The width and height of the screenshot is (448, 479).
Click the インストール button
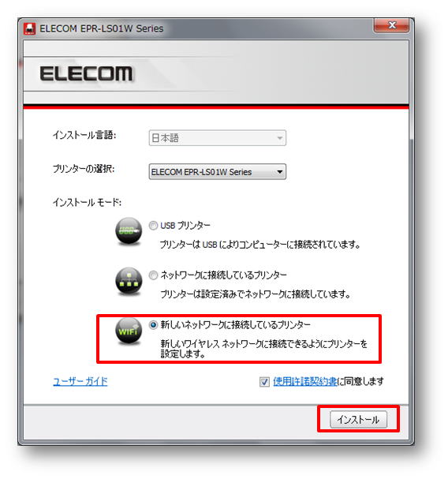pos(358,420)
